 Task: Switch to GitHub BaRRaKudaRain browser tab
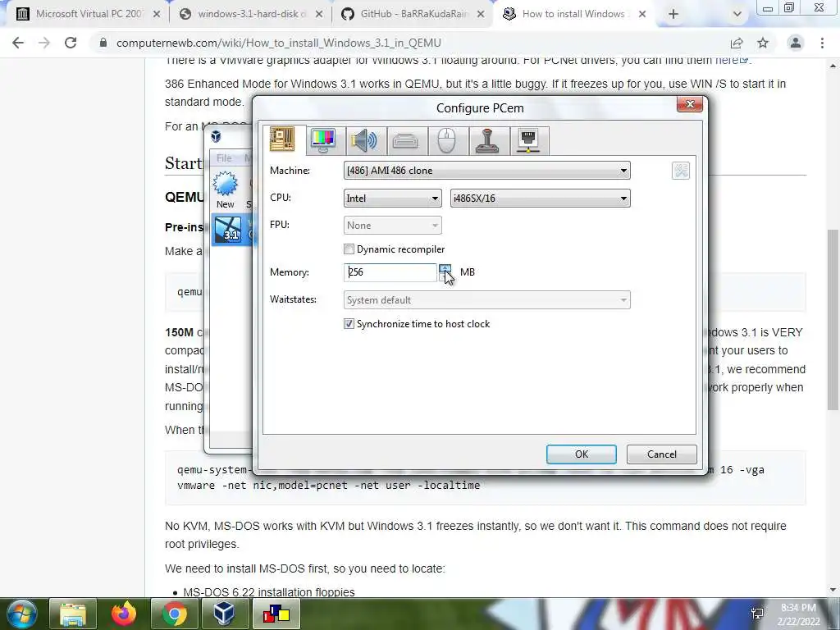point(414,14)
